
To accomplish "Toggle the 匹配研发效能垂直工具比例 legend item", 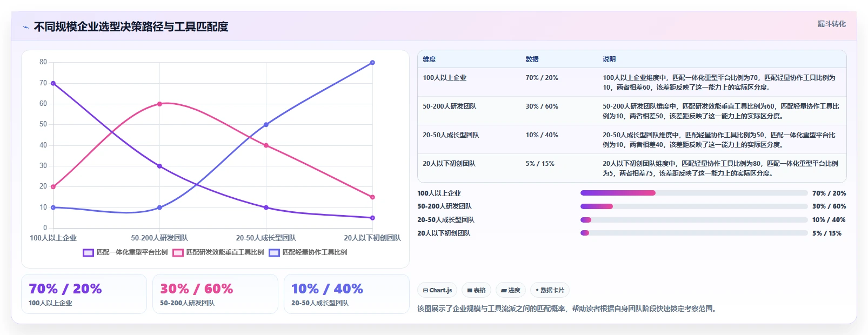I will coord(218,252).
